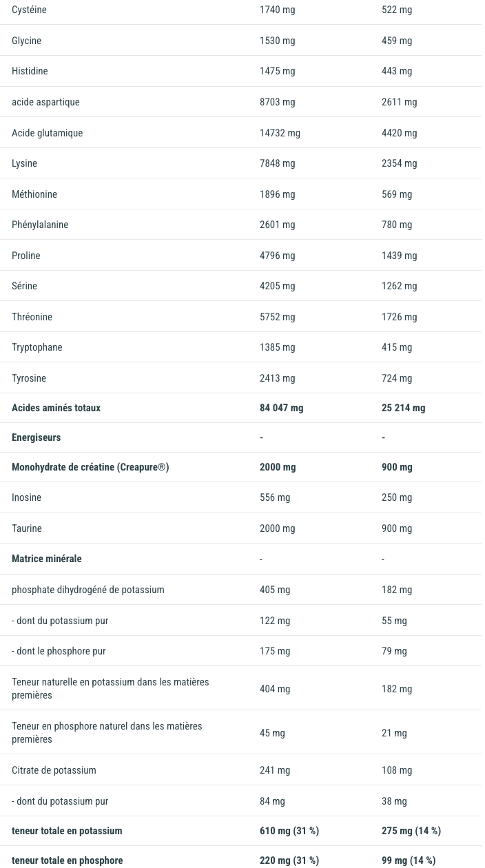Click the Histidine row label
485x868 pixels.
(30, 71)
